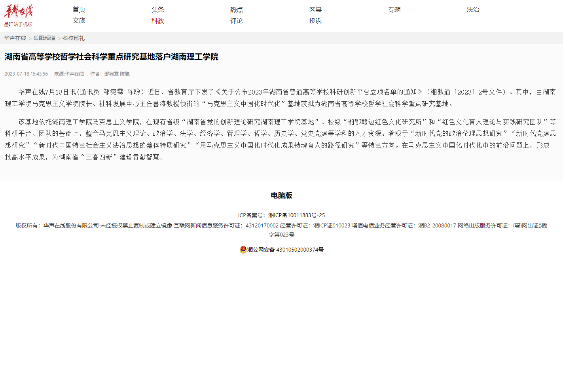Navigate to the 法治 section

click(x=473, y=9)
